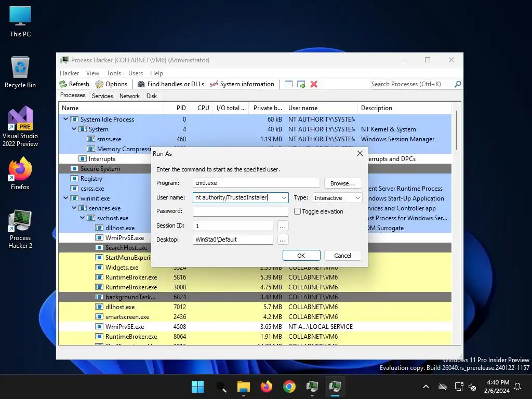Viewport: 532px width, 399px height.
Task: Open the Type Interactive dropdown
Action: coord(337,198)
